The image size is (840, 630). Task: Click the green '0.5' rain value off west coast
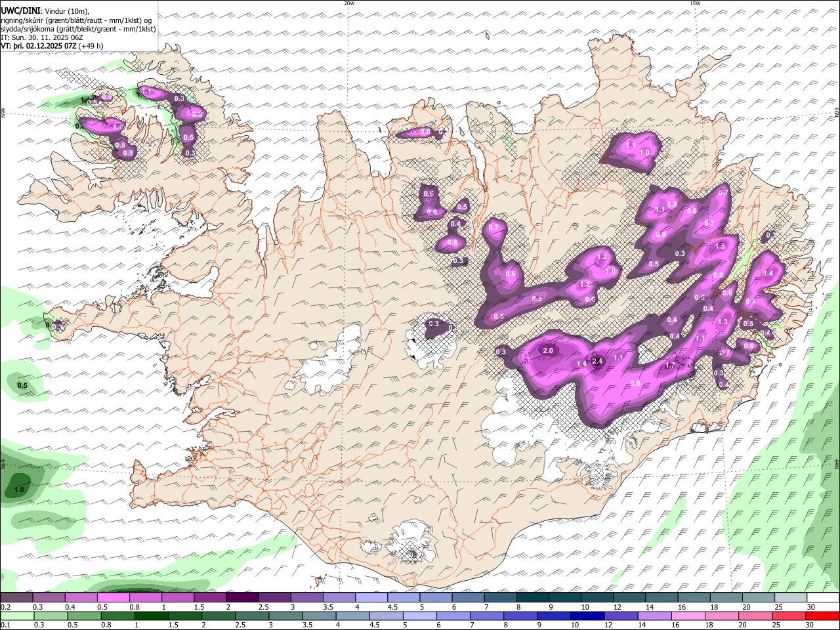pos(22,386)
